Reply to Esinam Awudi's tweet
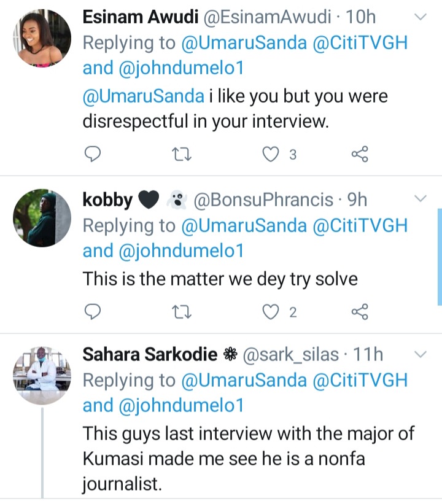The image size is (442, 504). point(92,154)
